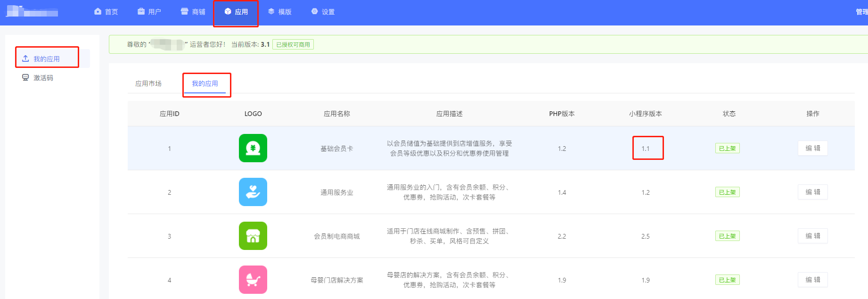Edit the 会员制电商商城 app
868x299 pixels.
pyautogui.click(x=813, y=236)
